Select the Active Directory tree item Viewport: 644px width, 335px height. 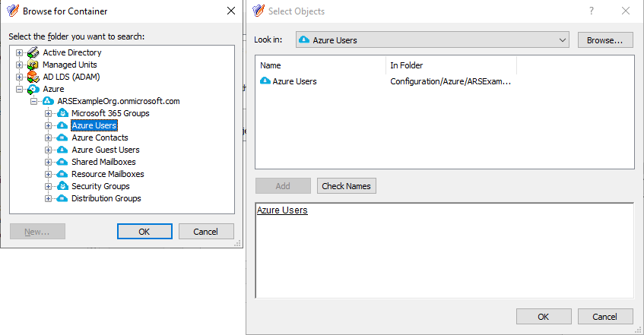click(x=72, y=52)
